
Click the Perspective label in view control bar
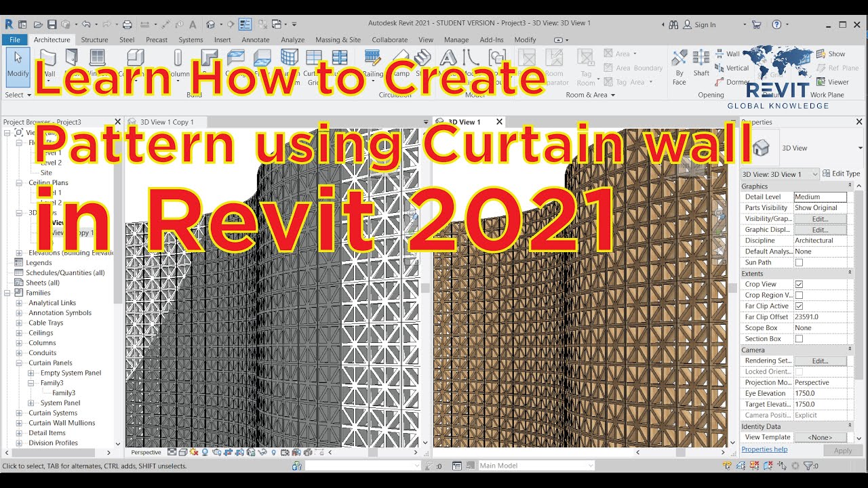pyautogui.click(x=146, y=452)
